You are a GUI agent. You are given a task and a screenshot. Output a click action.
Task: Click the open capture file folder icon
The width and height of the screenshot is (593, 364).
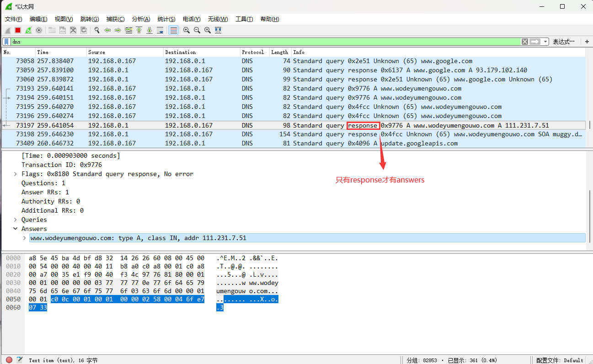[x=52, y=30]
